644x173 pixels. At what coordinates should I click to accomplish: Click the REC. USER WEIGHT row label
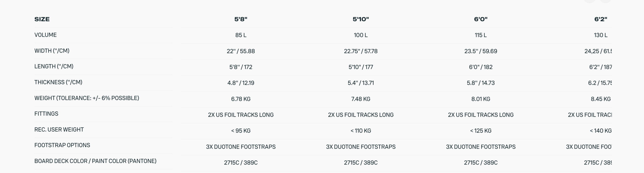click(59, 129)
